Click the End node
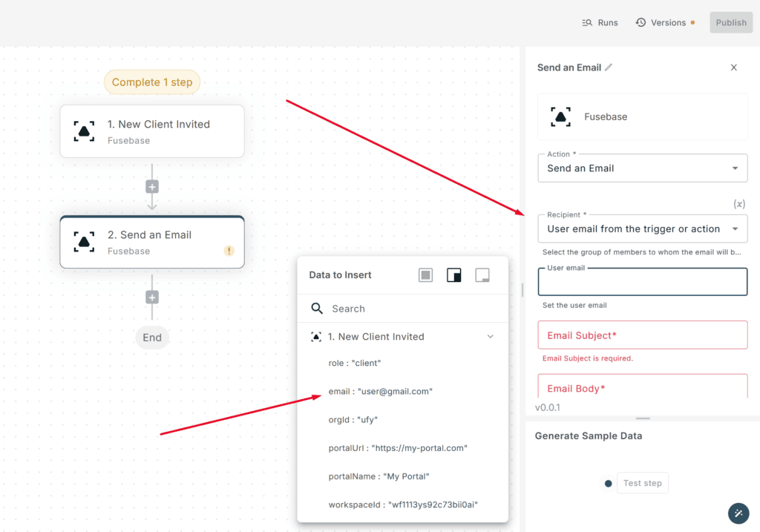The image size is (760, 532). (152, 338)
